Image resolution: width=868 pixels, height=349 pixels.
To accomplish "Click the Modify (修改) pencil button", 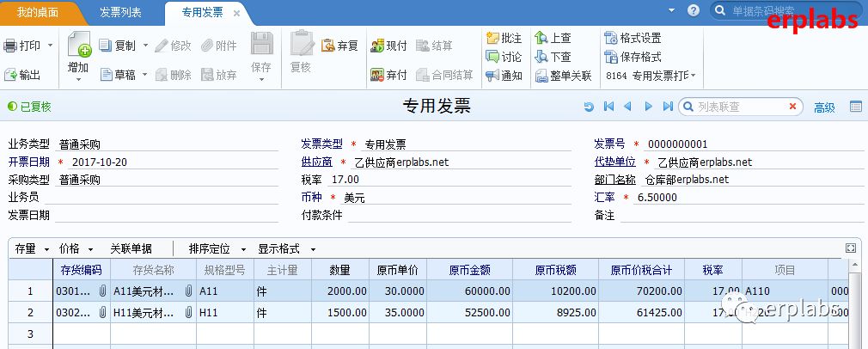I will pyautogui.click(x=173, y=46).
